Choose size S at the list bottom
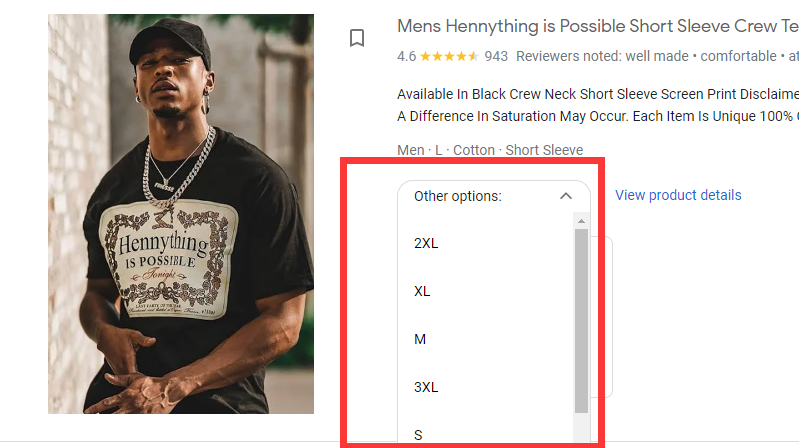799x448 pixels. [419, 434]
